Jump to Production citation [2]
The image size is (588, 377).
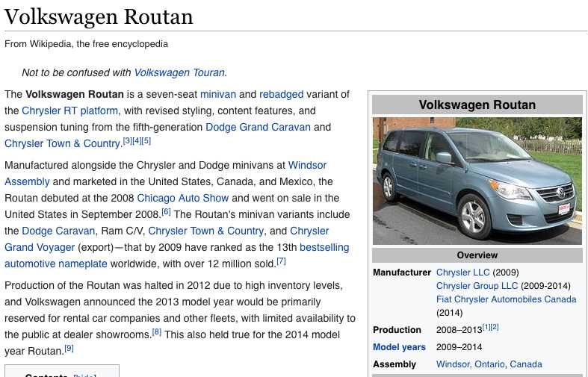pyautogui.click(x=495, y=327)
